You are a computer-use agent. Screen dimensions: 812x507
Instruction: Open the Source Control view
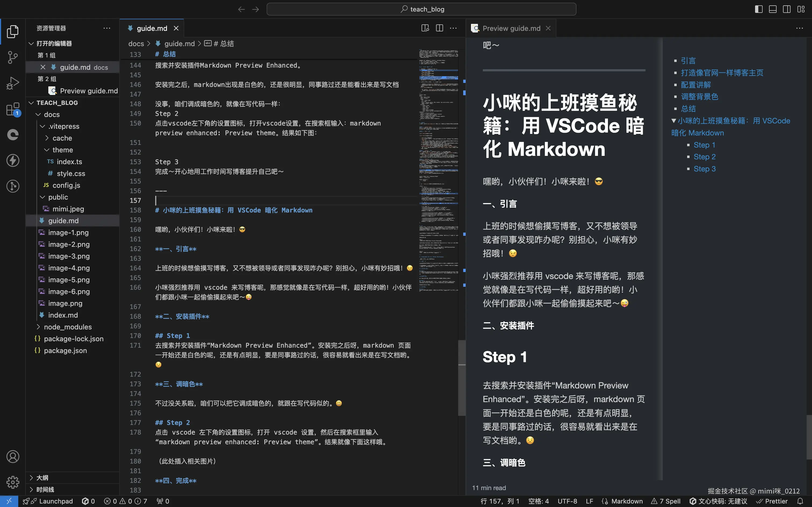(x=13, y=57)
